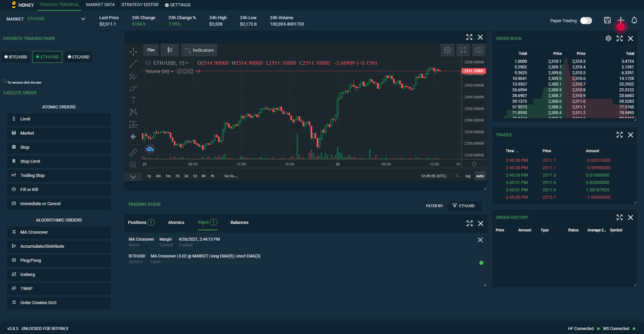
Task: Expand the ETH/USD 15 symbol legend arrow
Action: [187, 63]
